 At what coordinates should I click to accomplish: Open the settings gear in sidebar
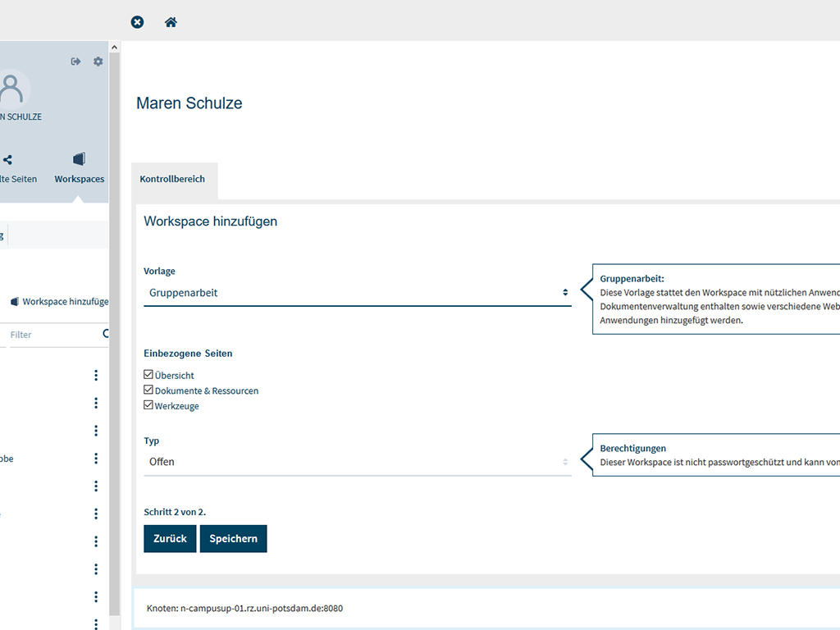tap(98, 62)
